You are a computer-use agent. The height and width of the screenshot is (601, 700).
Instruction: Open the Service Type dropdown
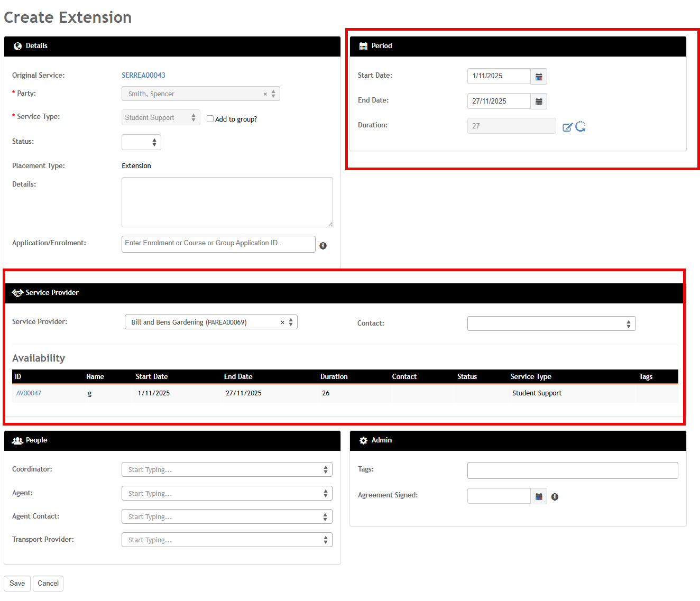161,117
